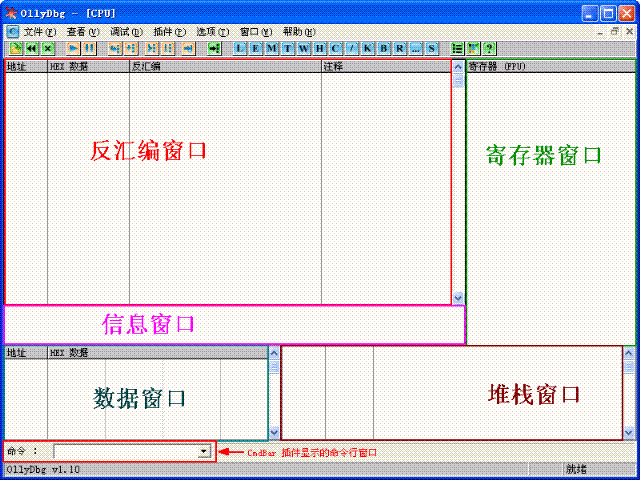Open the 调试(D) menu

pyautogui.click(x=126, y=32)
